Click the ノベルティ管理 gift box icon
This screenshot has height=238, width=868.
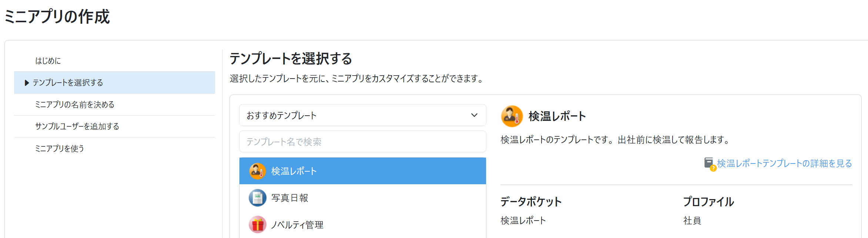click(257, 225)
